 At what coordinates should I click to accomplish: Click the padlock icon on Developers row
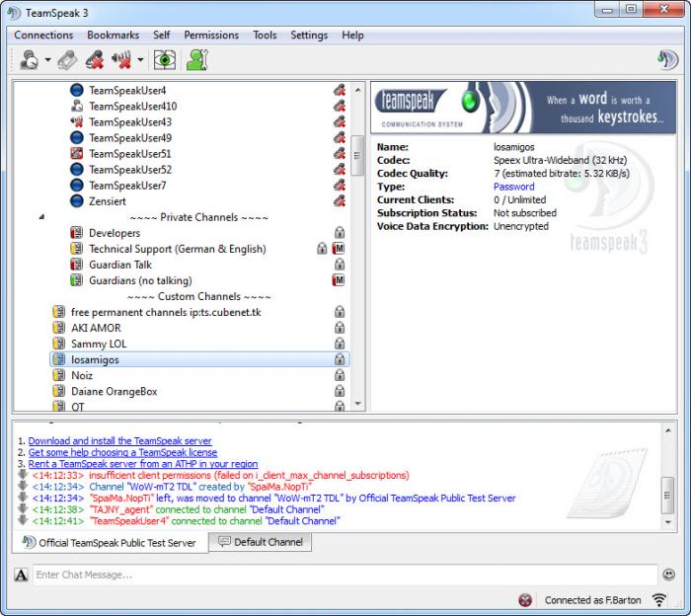340,232
